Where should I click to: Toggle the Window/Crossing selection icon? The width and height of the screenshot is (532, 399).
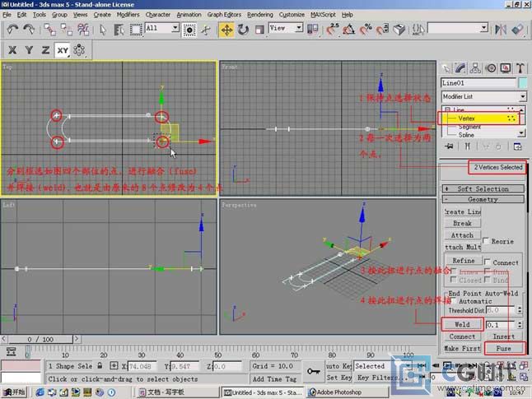click(x=189, y=30)
